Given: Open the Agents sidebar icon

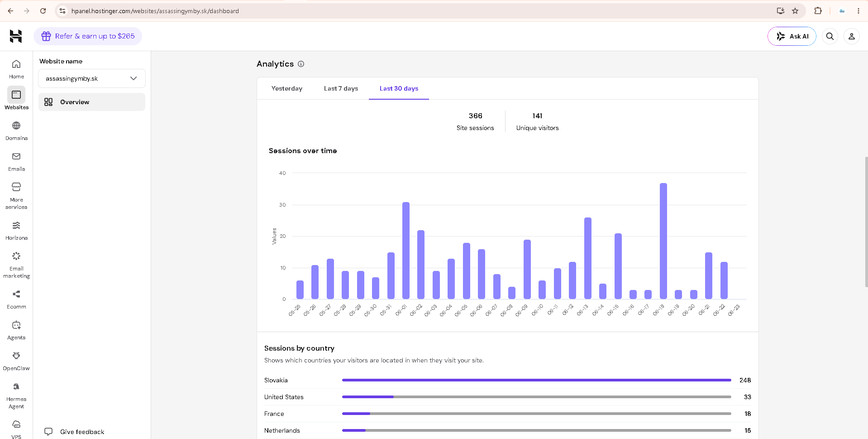Looking at the screenshot, I should [16, 330].
